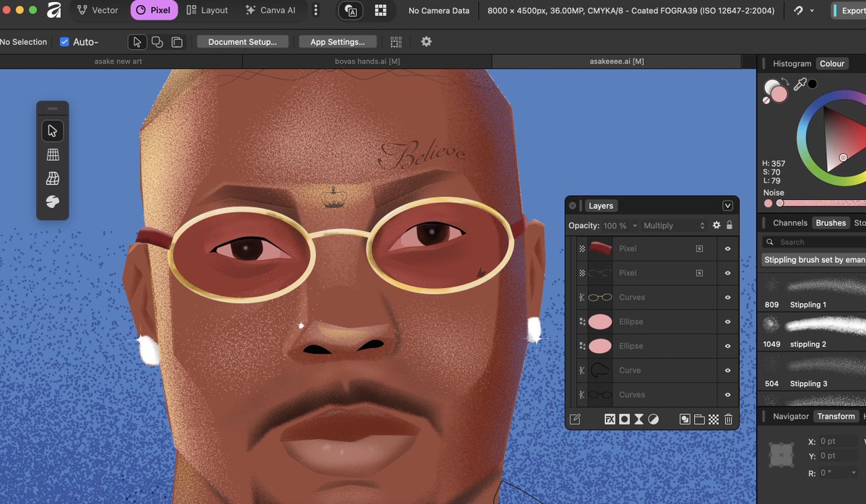The height and width of the screenshot is (504, 866).
Task: Hide the second Pixel layer
Action: tap(727, 273)
